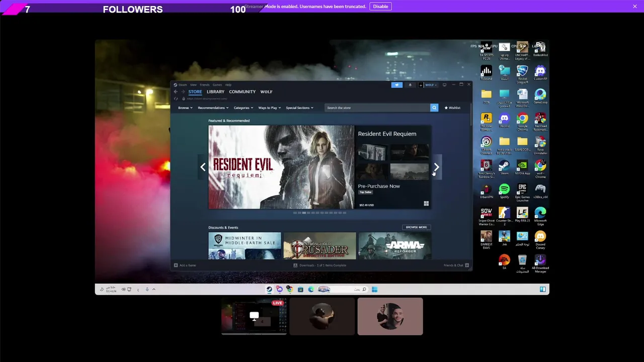Expand the Ways to Play dropdown

tap(270, 108)
